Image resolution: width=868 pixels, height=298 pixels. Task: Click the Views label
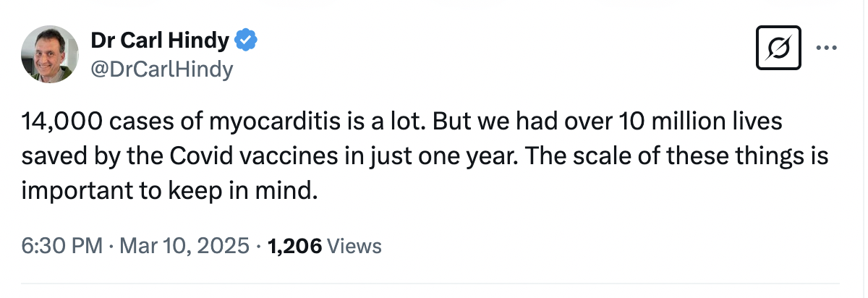tap(354, 246)
